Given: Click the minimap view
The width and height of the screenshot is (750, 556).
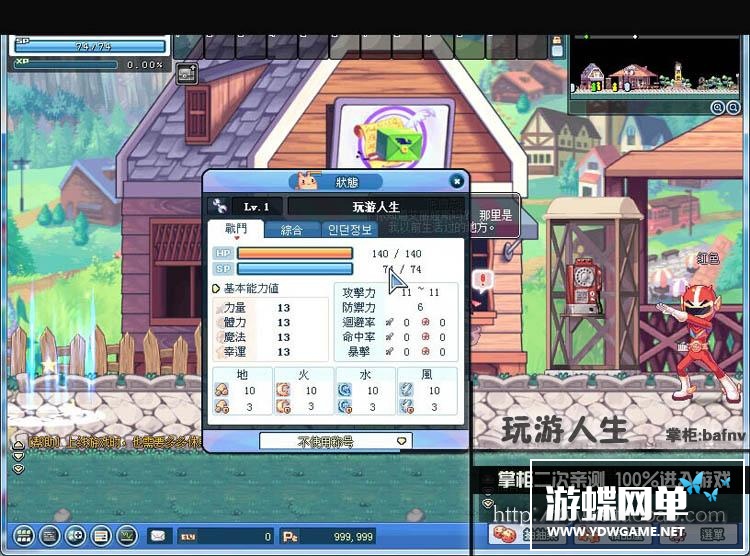Looking at the screenshot, I should tap(654, 68).
